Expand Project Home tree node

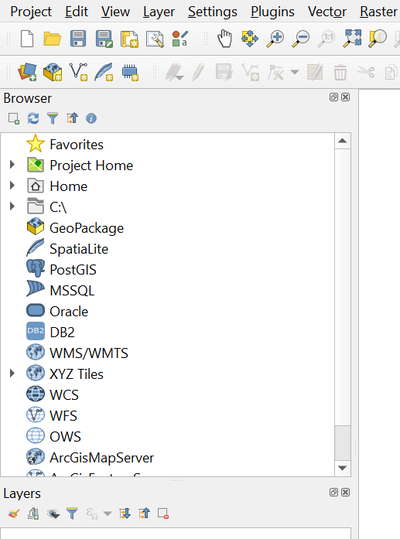click(x=12, y=165)
